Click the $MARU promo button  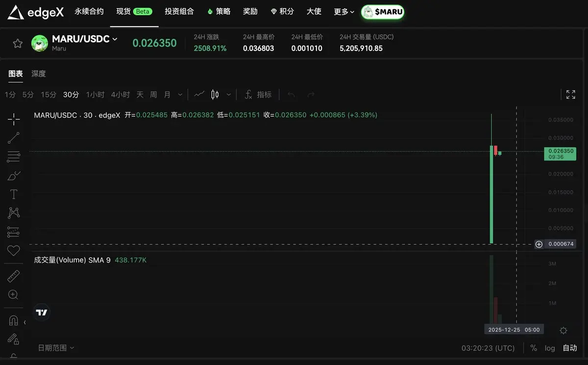coord(383,12)
